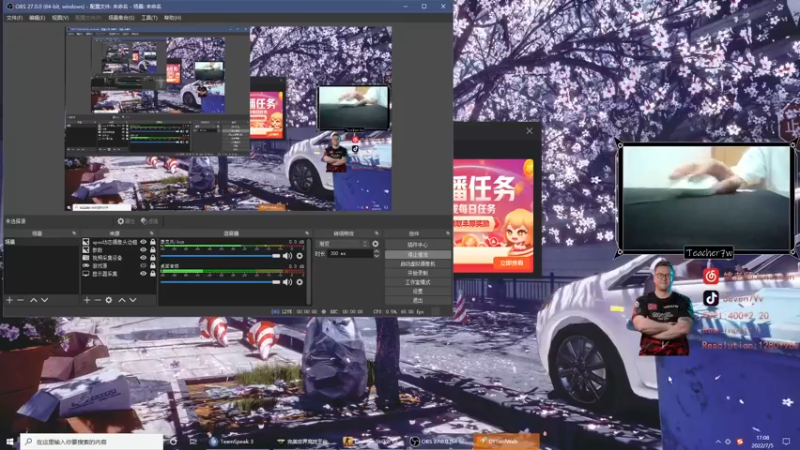Open 麦克风/Aux audio settings gear
The height and width of the screenshot is (450, 800).
point(299,256)
